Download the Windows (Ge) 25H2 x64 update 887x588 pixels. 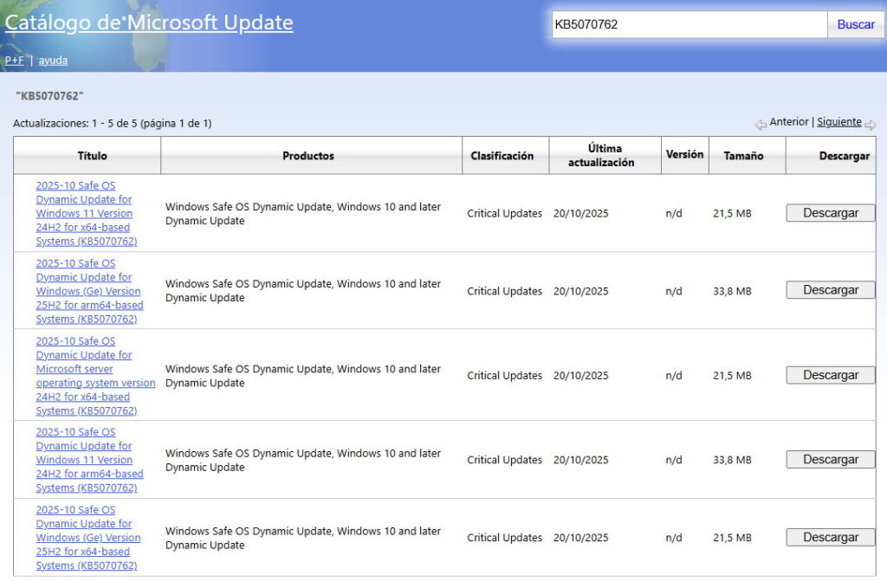830,537
